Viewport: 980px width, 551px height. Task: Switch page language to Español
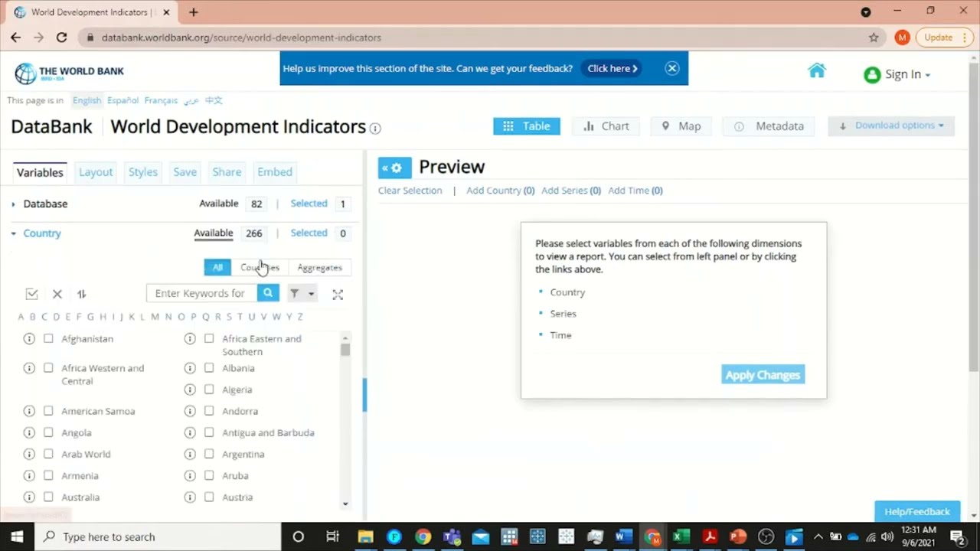(122, 100)
